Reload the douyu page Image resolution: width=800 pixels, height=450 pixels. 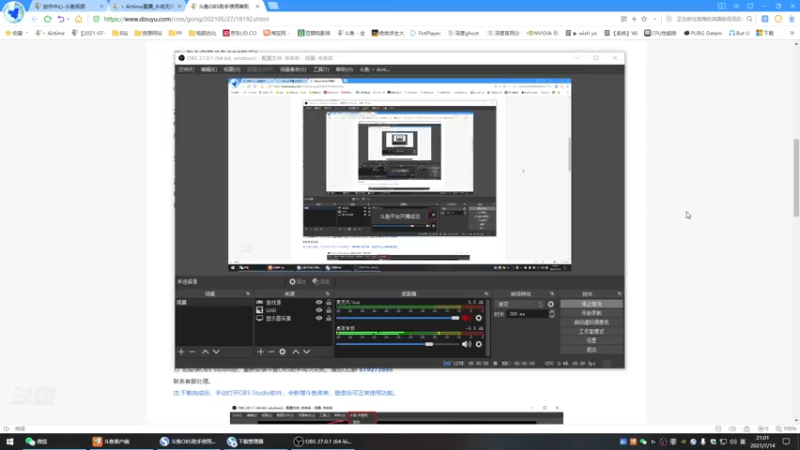click(47, 19)
